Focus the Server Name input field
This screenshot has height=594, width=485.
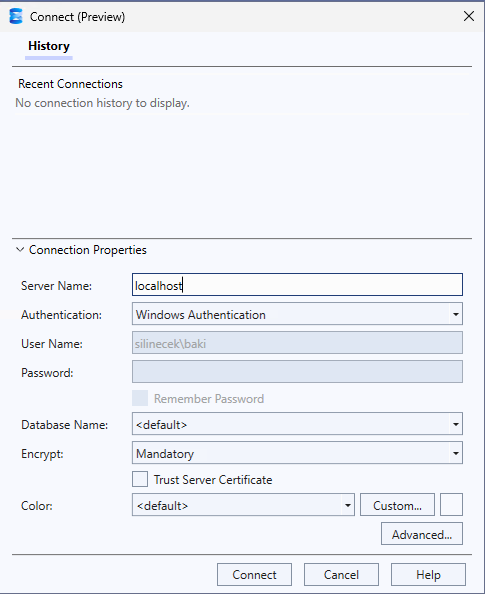(x=297, y=285)
